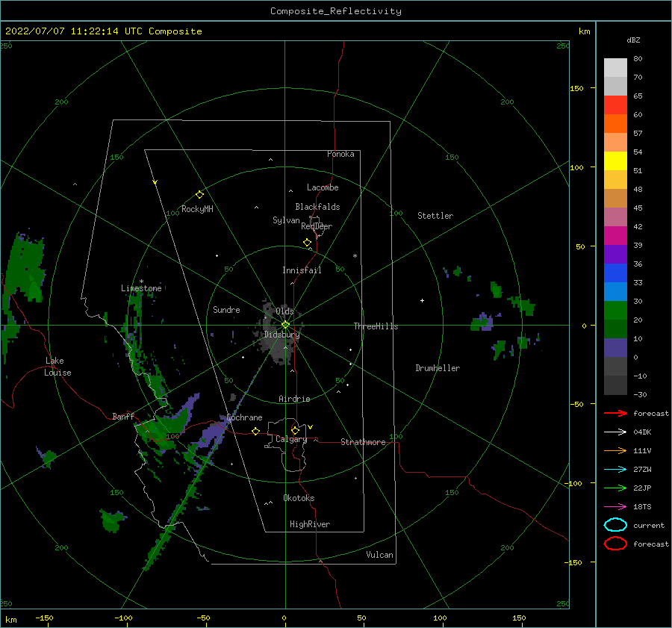This screenshot has height=628, width=672.
Task: Click the Sundre label
Action: point(226,309)
